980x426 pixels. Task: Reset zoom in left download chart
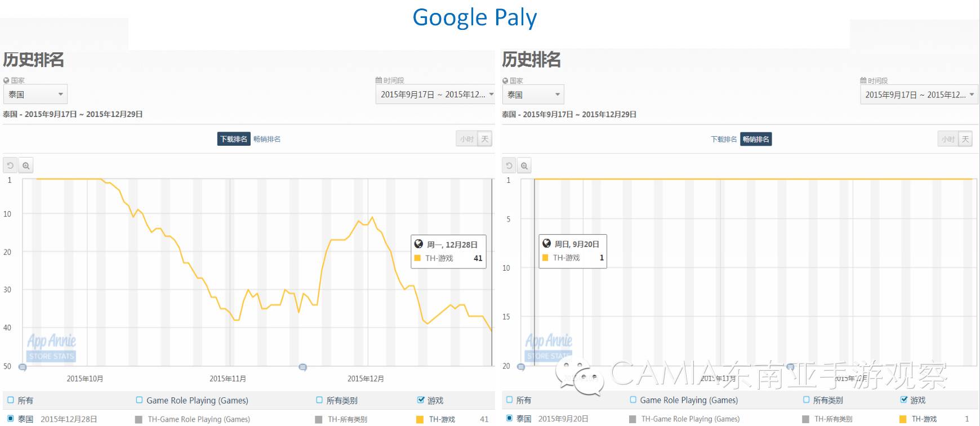[10, 165]
